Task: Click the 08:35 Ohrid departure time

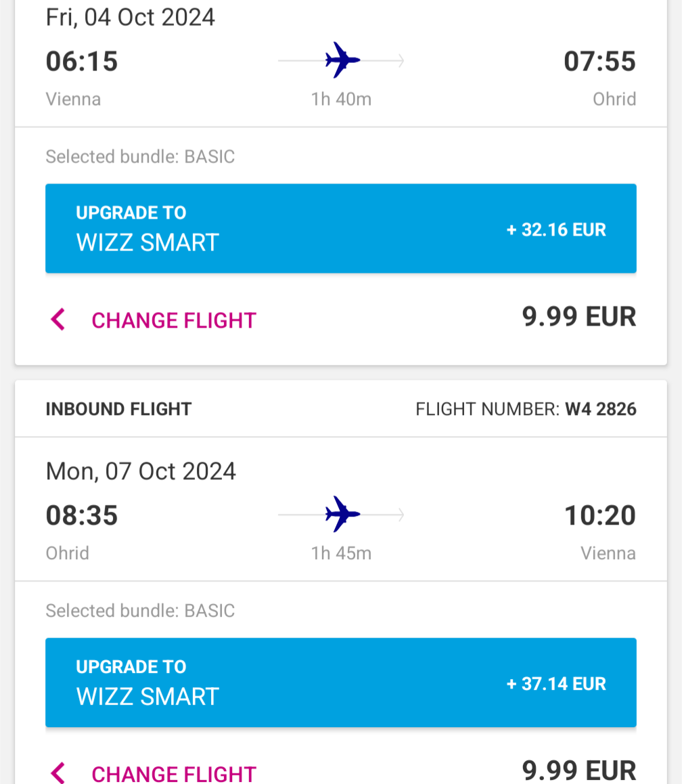Action: click(x=82, y=515)
